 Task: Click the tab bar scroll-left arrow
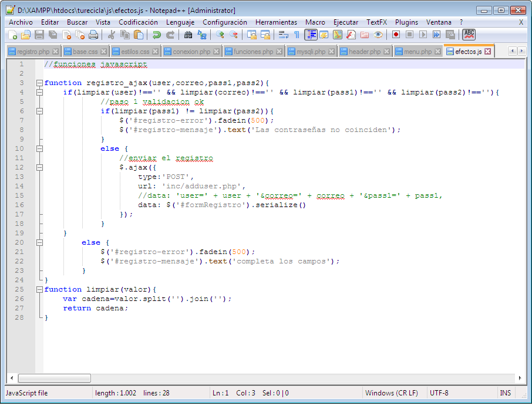pos(513,52)
